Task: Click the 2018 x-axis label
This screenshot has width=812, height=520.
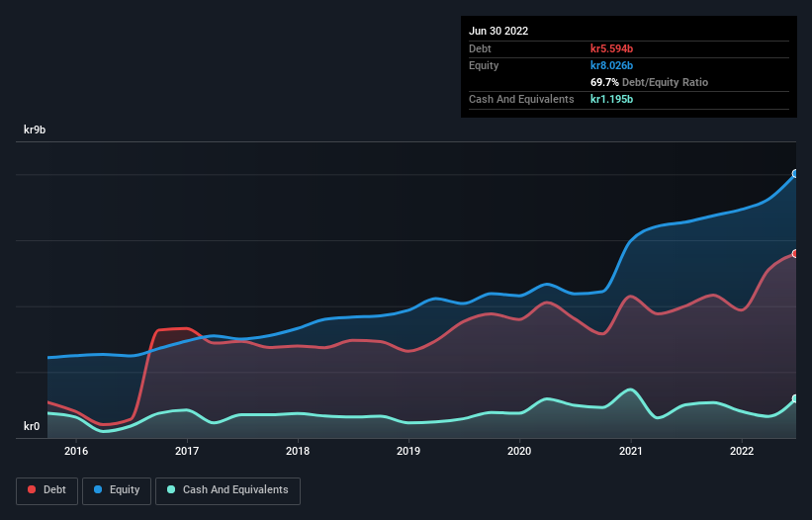Action: pos(298,451)
